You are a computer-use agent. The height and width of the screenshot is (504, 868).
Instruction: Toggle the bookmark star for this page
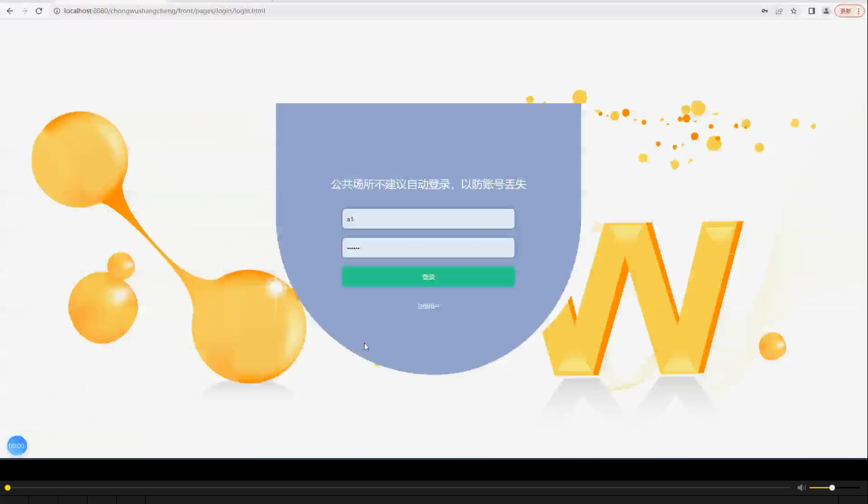[x=794, y=10]
